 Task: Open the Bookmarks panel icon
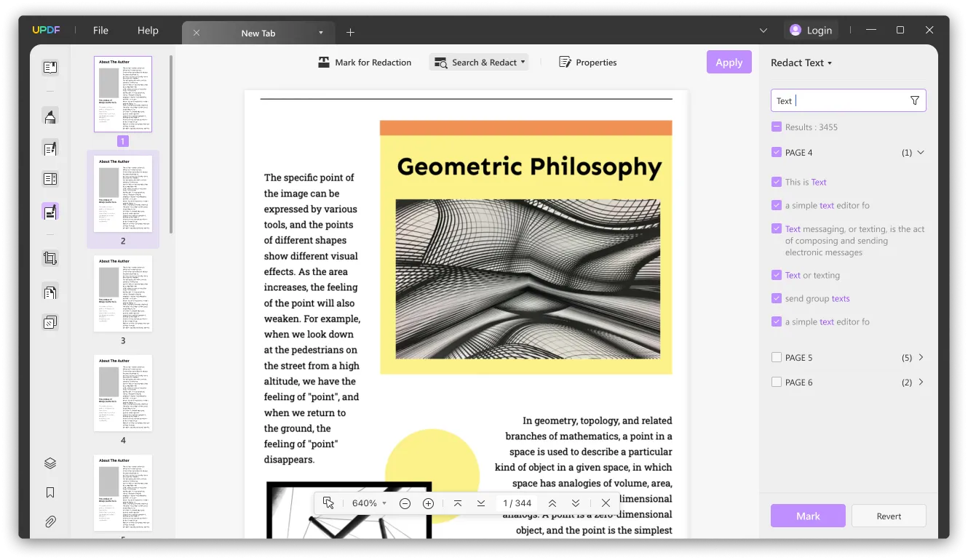click(x=50, y=492)
